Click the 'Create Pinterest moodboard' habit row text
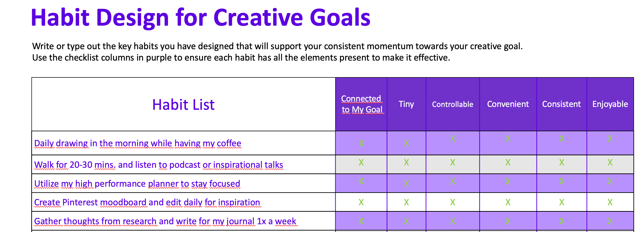Viewport: 644px width, 232px height. [x=147, y=202]
